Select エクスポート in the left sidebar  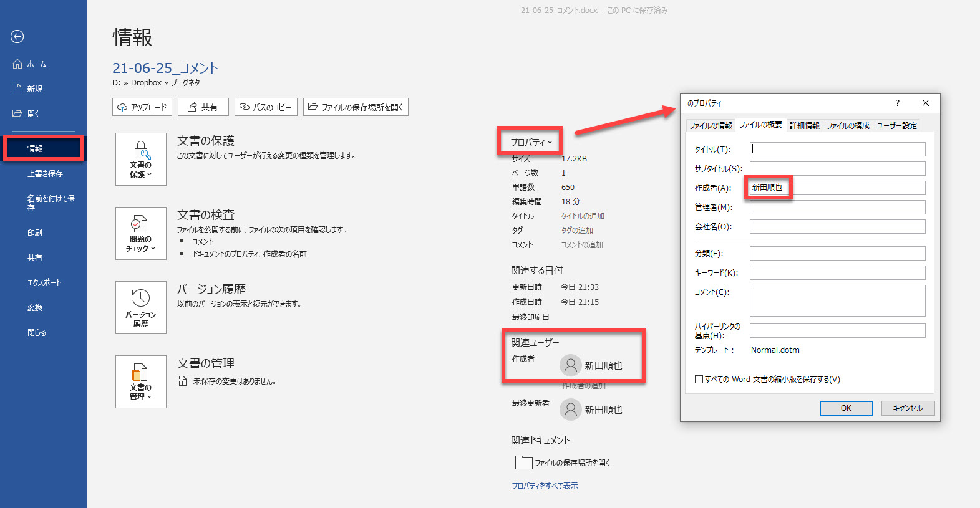click(x=44, y=282)
